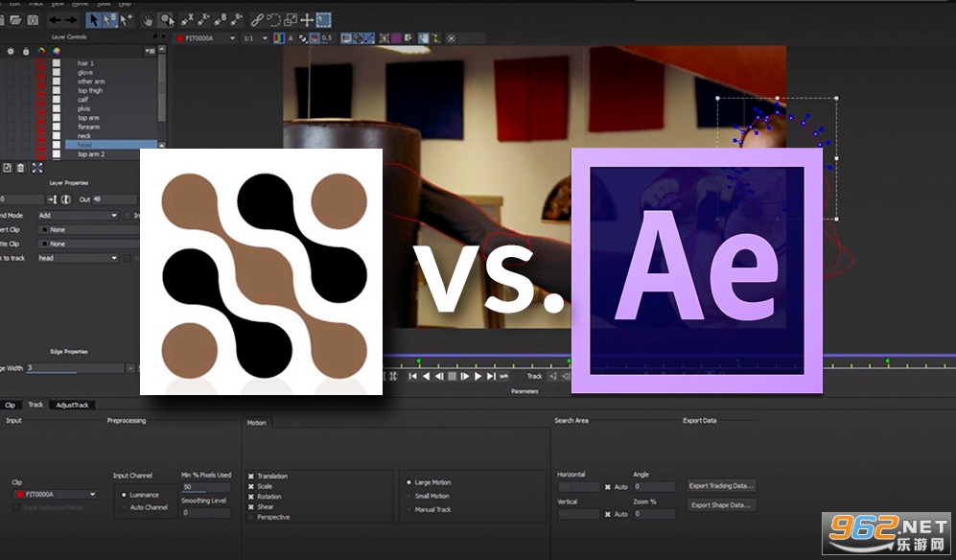Select the Auto Channel radio option
Image resolution: width=956 pixels, height=560 pixels.
[124, 507]
